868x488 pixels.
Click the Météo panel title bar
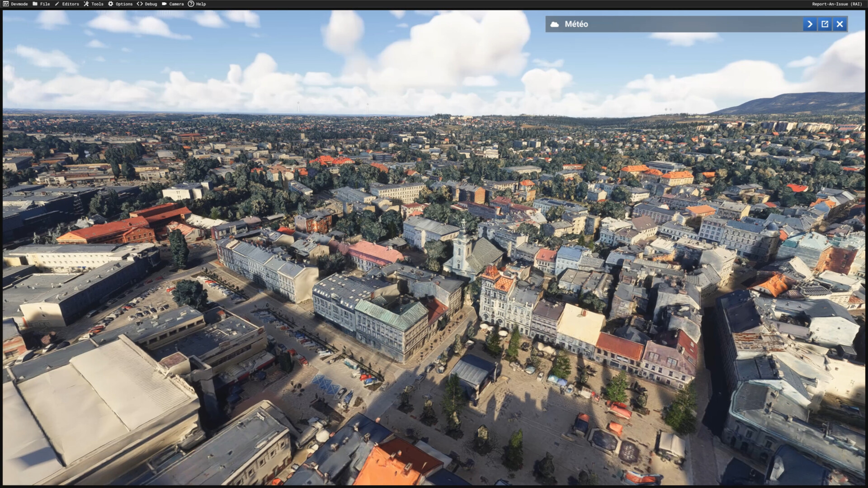click(678, 24)
